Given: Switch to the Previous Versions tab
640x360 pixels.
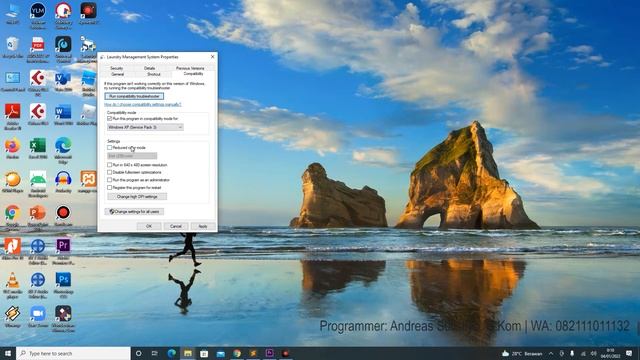Looking at the screenshot, I should pyautogui.click(x=190, y=68).
